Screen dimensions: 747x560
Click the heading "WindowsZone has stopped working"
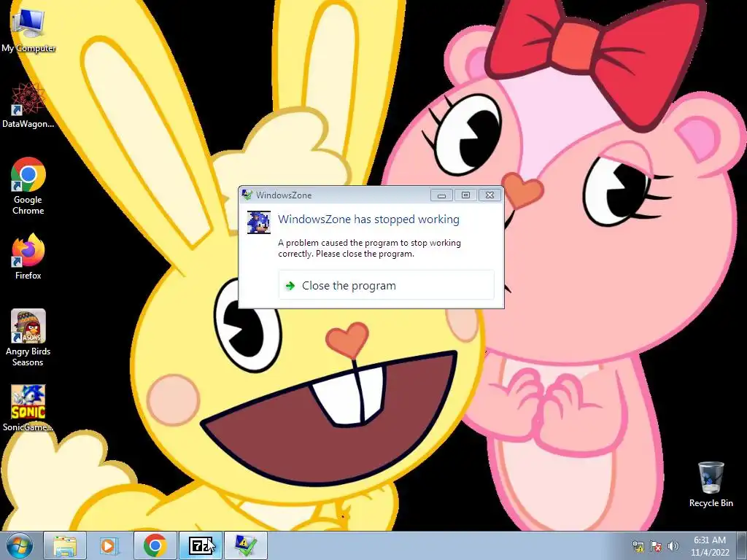(x=368, y=219)
